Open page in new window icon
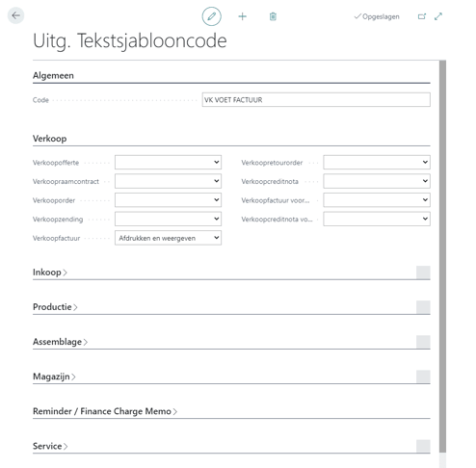Image resolution: width=476 pixels, height=468 pixels. [422, 16]
